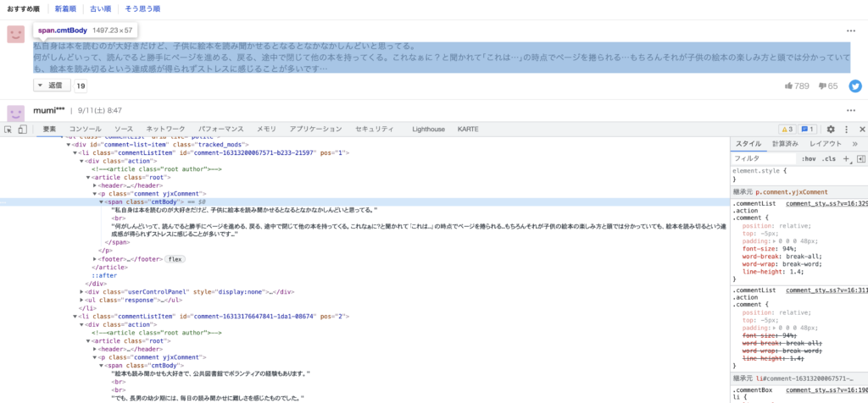Click the element.style rule block

point(798,174)
